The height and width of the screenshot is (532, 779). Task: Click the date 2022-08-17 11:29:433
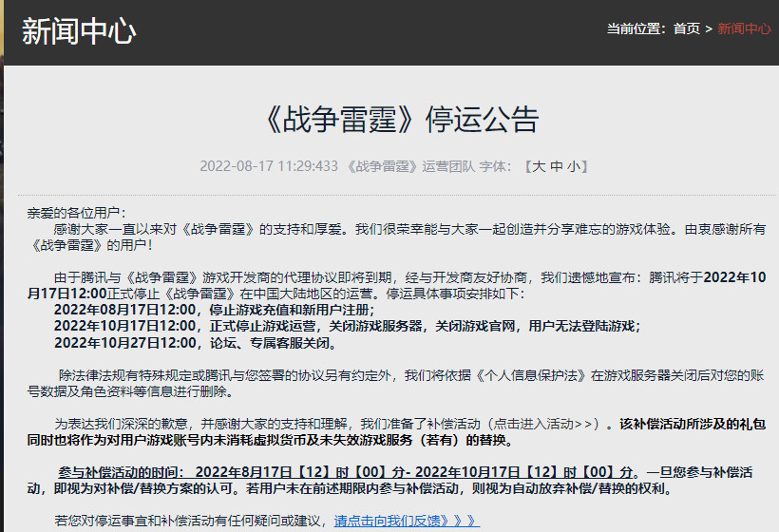pyautogui.click(x=269, y=166)
